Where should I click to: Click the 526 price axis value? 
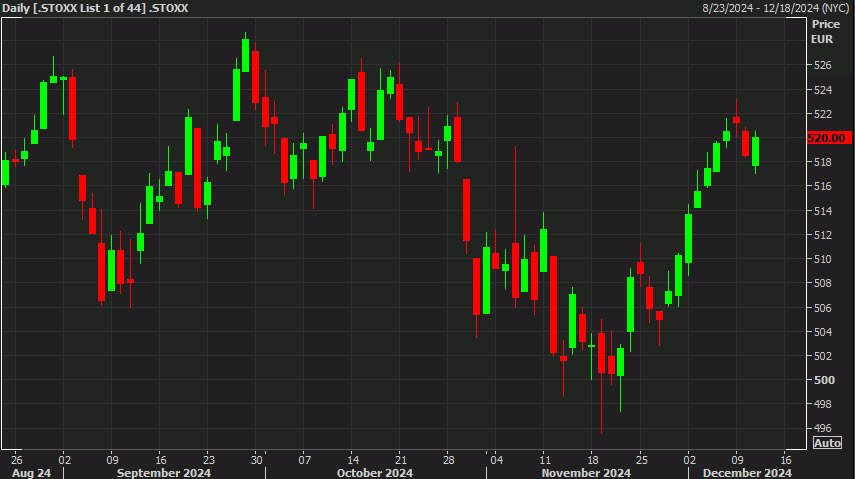pos(822,65)
